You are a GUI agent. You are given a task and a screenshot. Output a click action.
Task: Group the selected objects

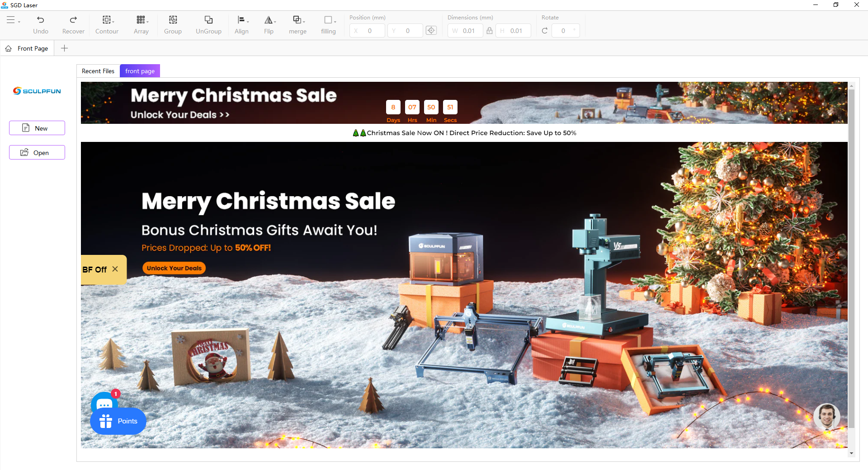173,25
